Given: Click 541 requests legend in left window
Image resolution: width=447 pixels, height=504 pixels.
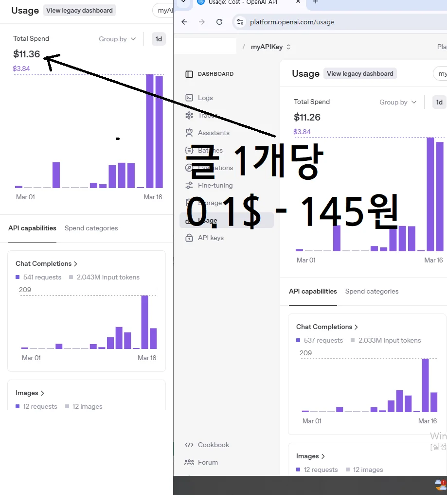Looking at the screenshot, I should [x=38, y=277].
